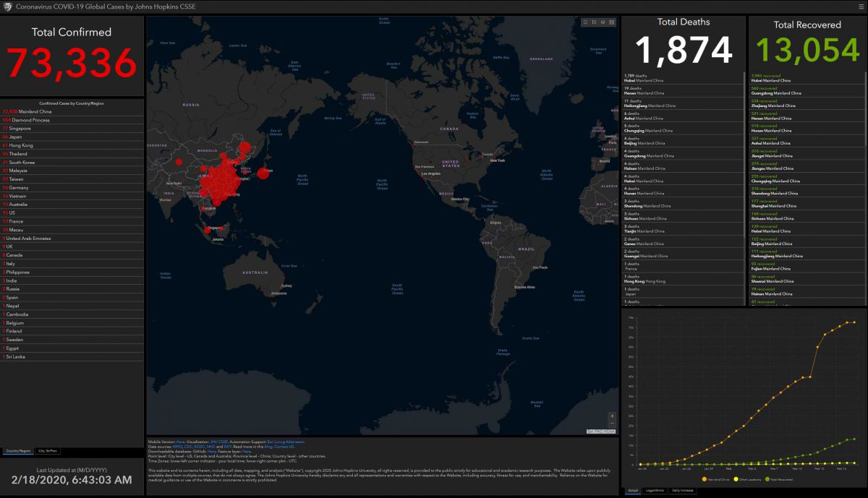Show the map legend list icon

594,22
